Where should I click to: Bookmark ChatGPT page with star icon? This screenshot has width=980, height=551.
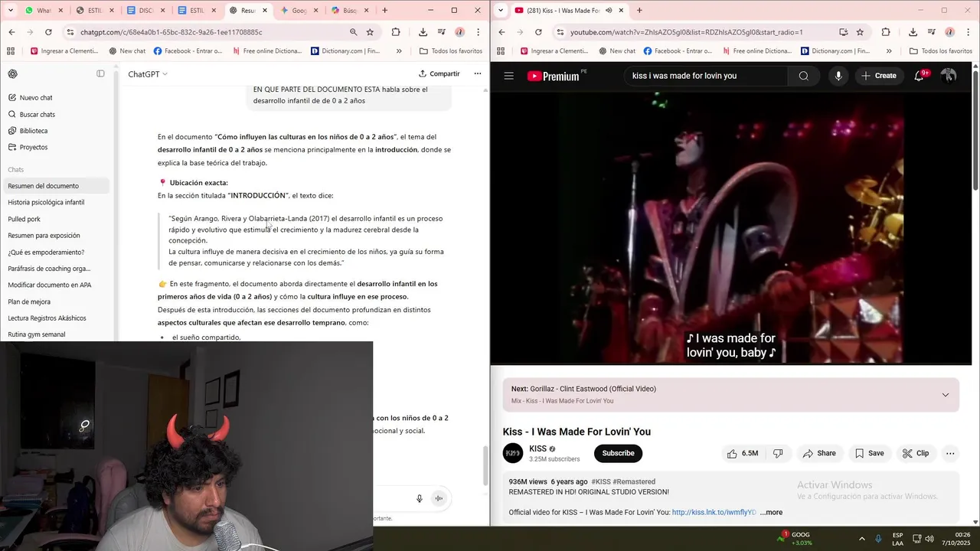370,32
